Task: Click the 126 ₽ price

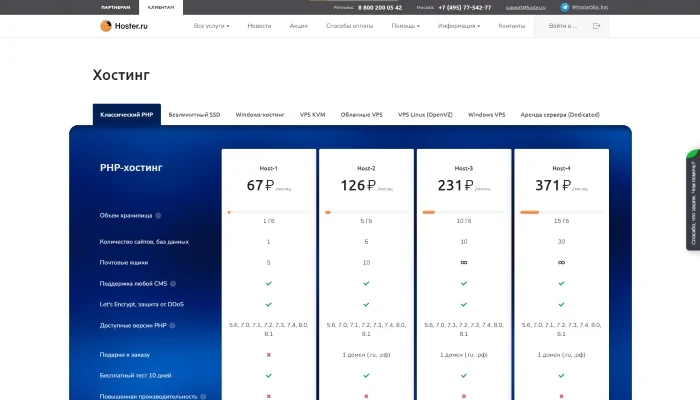Action: 358,185
